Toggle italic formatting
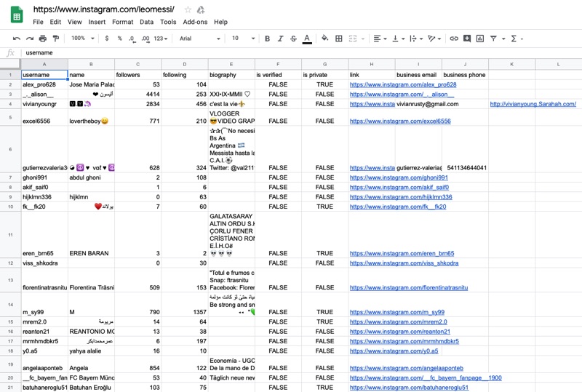The height and width of the screenshot is (392, 582). (280, 39)
